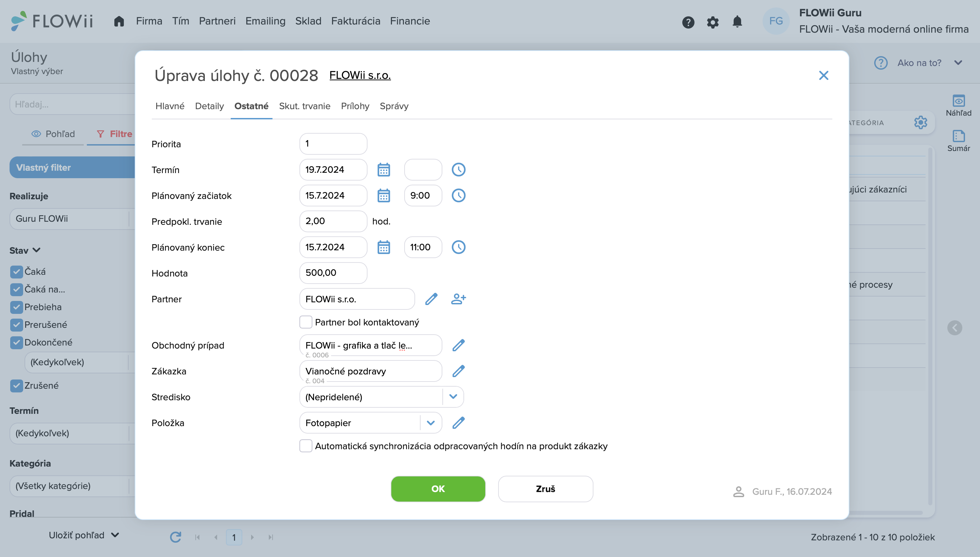Expand the Uložiť pohľad menu
The width and height of the screenshot is (980, 557).
pos(84,535)
